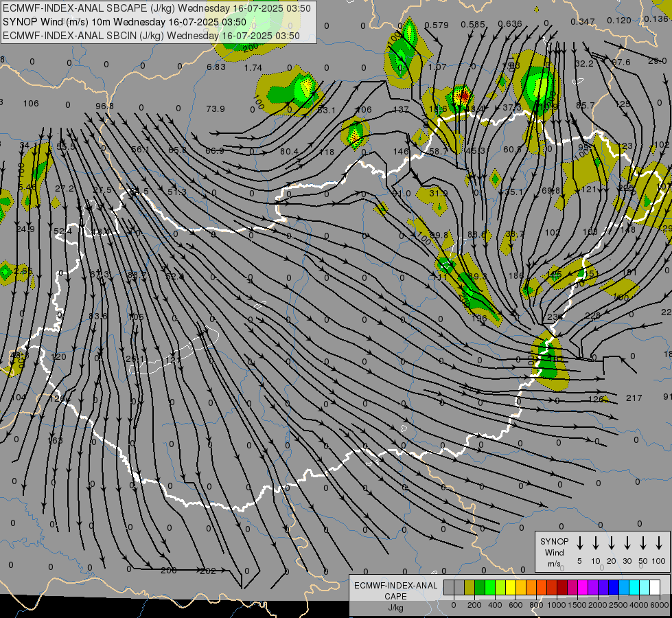Screen dimensions: 672x618
Task: Pick the olive CAPE legend swatch
Action: pos(470,587)
